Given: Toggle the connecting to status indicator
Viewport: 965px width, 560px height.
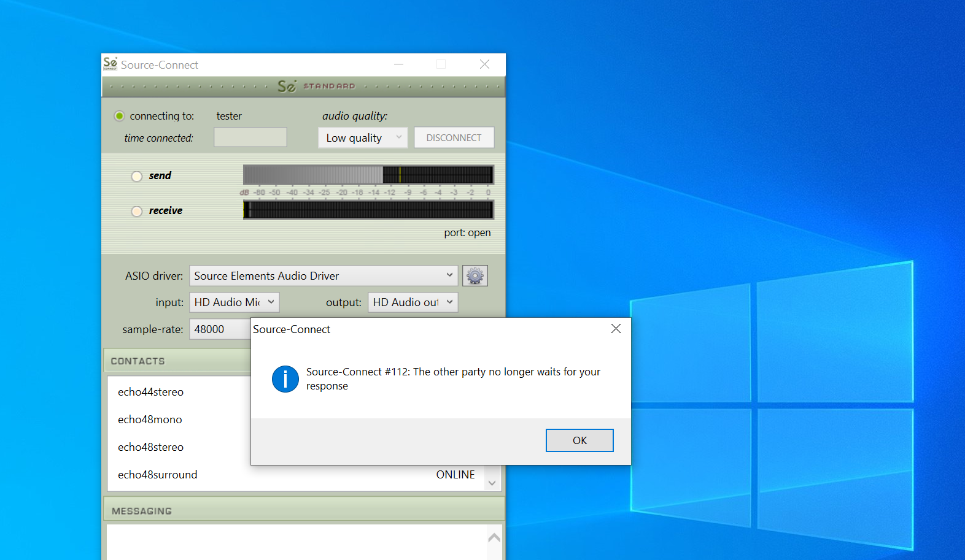Looking at the screenshot, I should [x=120, y=116].
